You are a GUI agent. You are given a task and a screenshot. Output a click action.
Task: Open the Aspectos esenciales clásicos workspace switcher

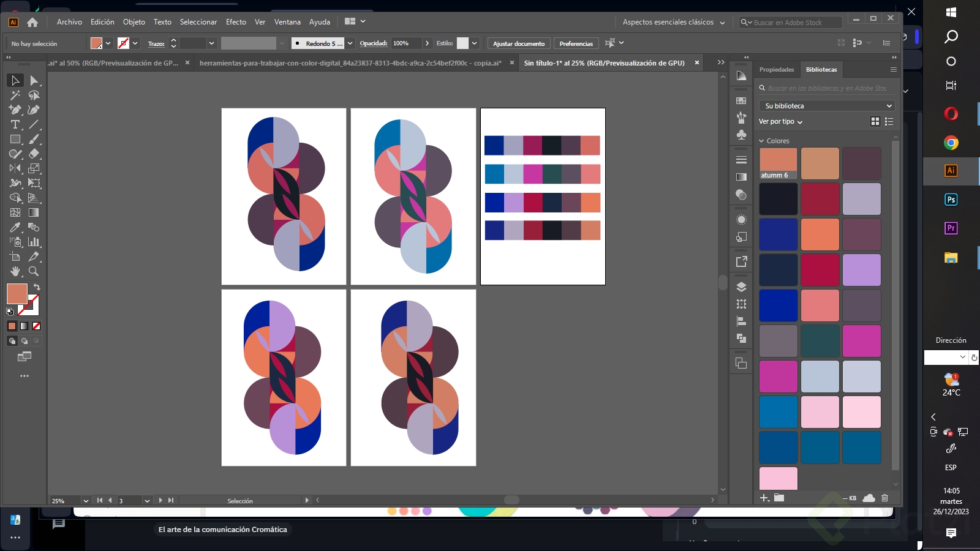[674, 22]
